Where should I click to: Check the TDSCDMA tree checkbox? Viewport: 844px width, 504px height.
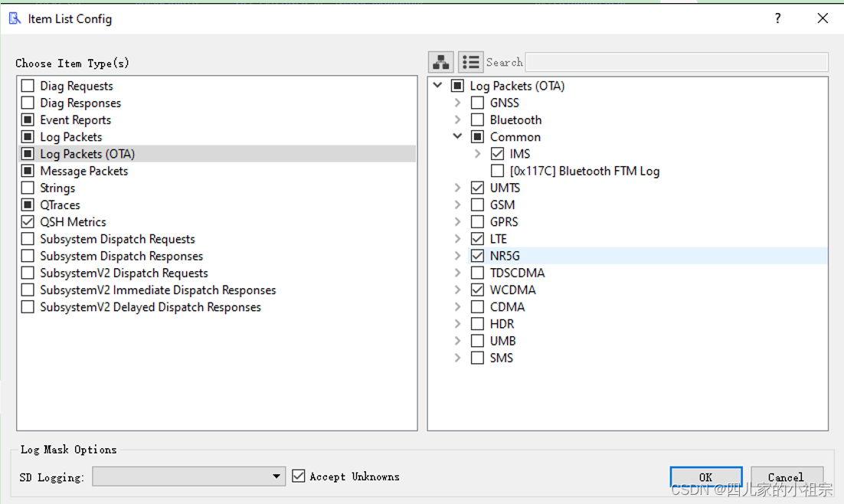[x=477, y=273]
